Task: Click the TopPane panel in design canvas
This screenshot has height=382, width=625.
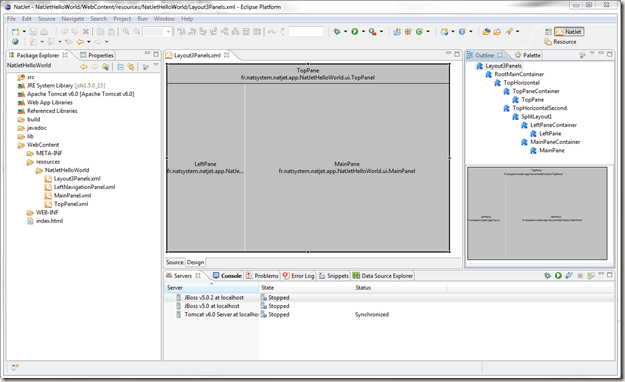Action: point(308,74)
